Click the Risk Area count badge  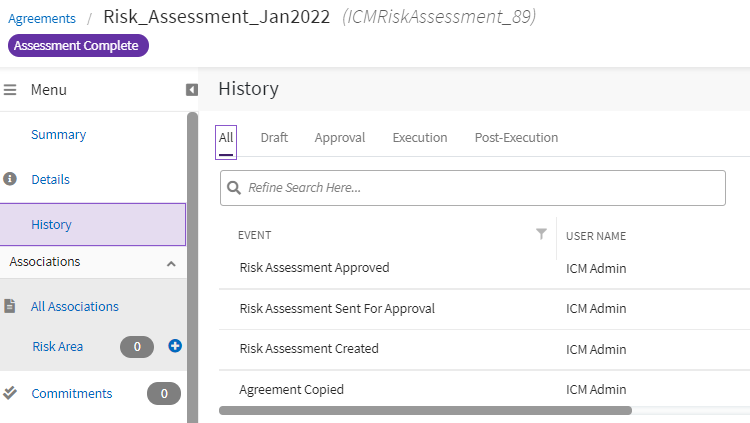137,347
